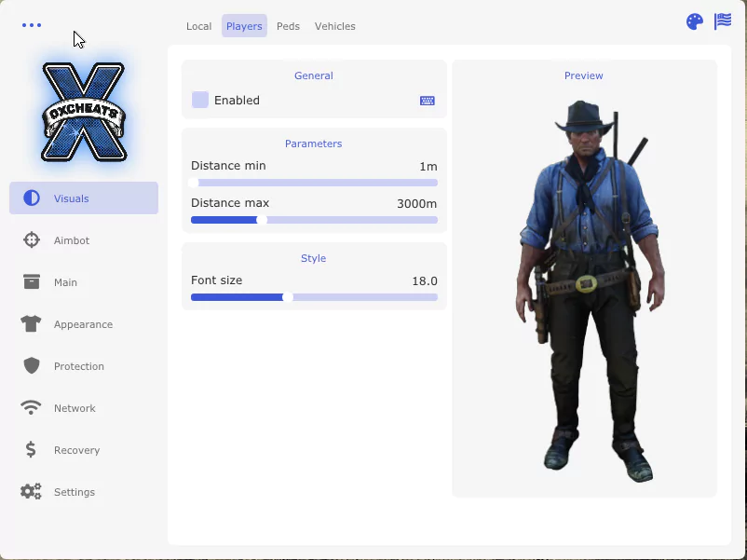The height and width of the screenshot is (560, 747).
Task: Go to the Protection section label
Action: click(x=79, y=366)
